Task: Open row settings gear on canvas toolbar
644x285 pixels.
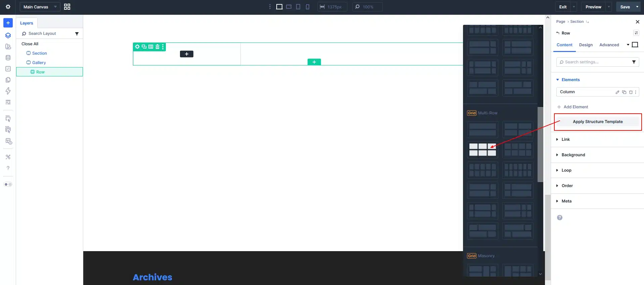Action: click(137, 47)
